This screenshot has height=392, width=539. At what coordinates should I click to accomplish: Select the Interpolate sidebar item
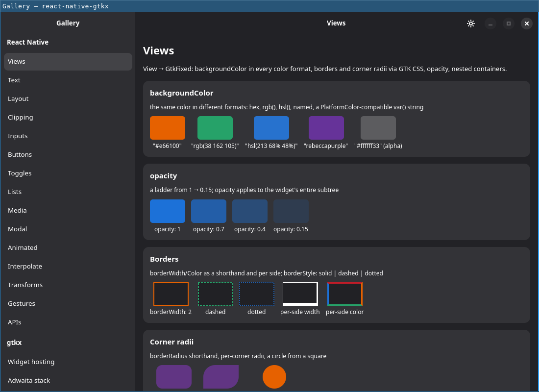point(68,266)
